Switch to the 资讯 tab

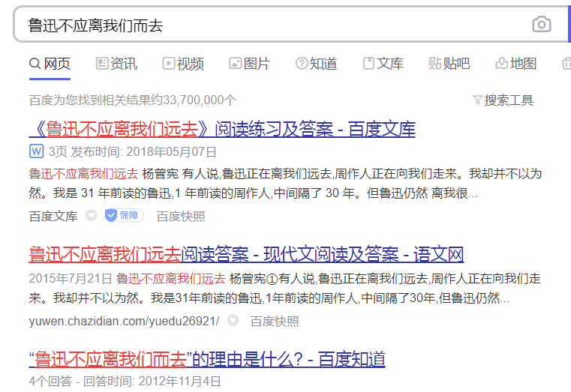coord(116,64)
